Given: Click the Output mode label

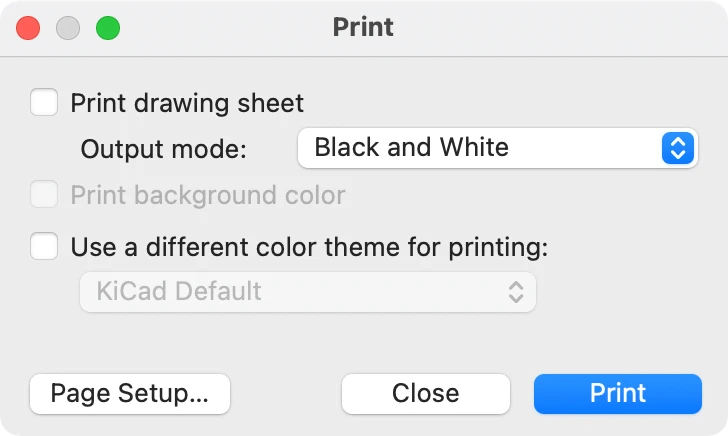Looking at the screenshot, I should [163, 149].
